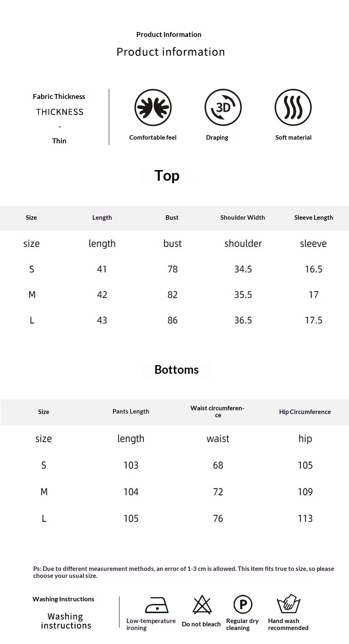Viewport: 349px width, 644px height.
Task: Click the Low-temperature ironing icon
Action: [157, 605]
